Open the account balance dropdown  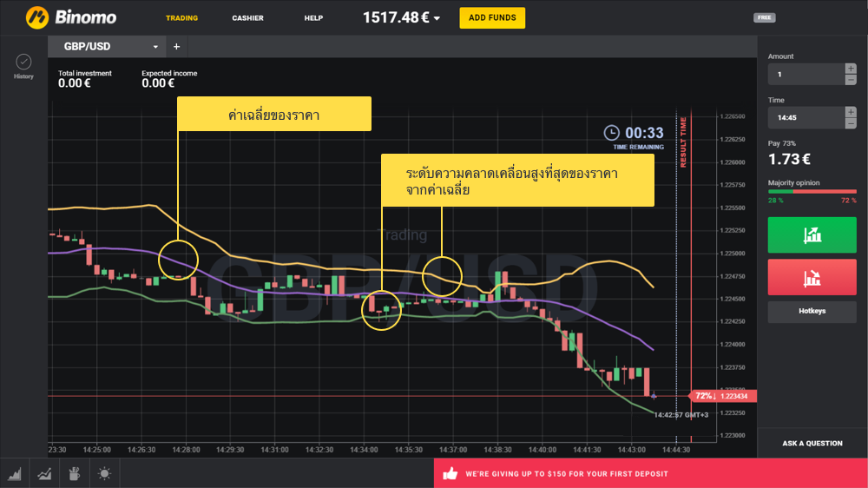click(437, 18)
